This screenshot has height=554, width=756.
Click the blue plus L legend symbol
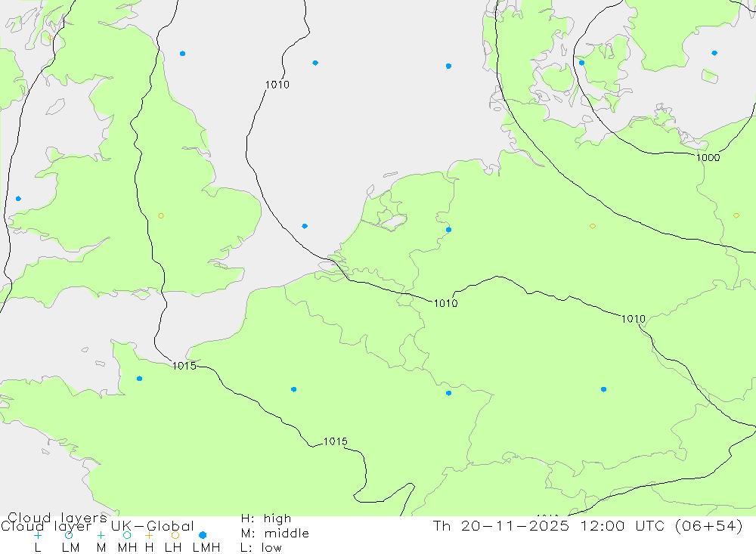pos(38,535)
